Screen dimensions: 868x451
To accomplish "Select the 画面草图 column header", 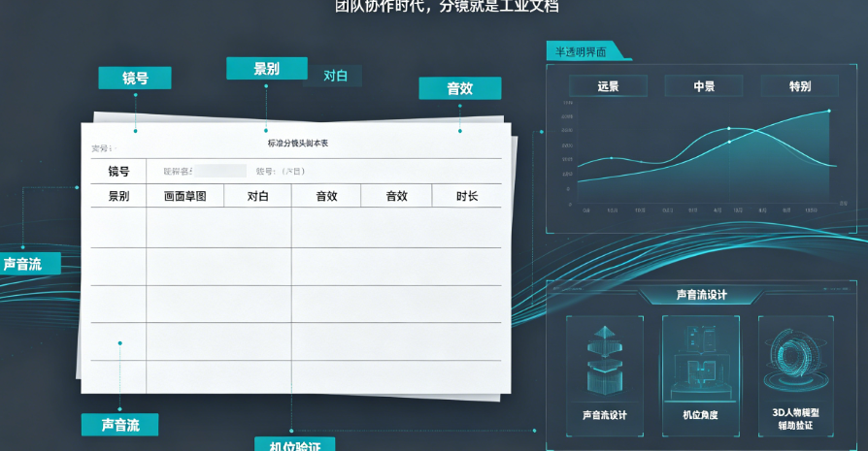I will click(x=184, y=196).
